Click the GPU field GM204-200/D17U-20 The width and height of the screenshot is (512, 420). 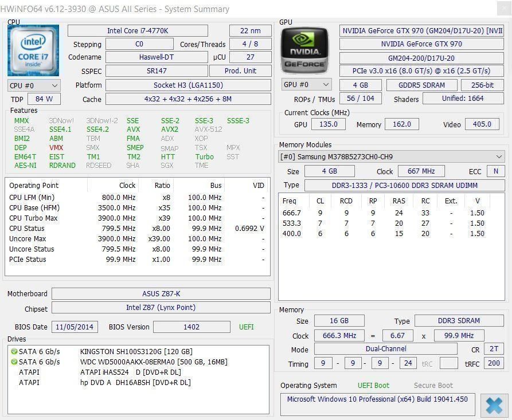click(421, 58)
